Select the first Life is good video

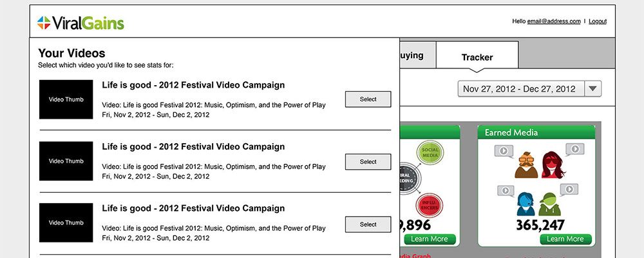pos(368,99)
